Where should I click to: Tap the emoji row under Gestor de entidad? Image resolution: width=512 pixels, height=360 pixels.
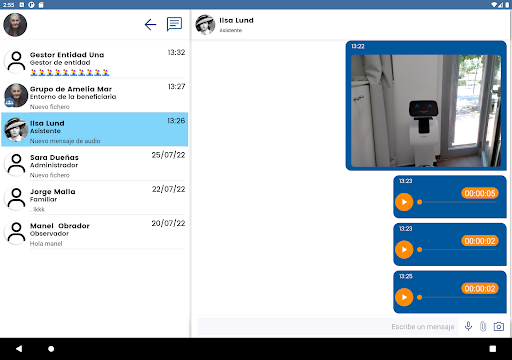point(70,72)
